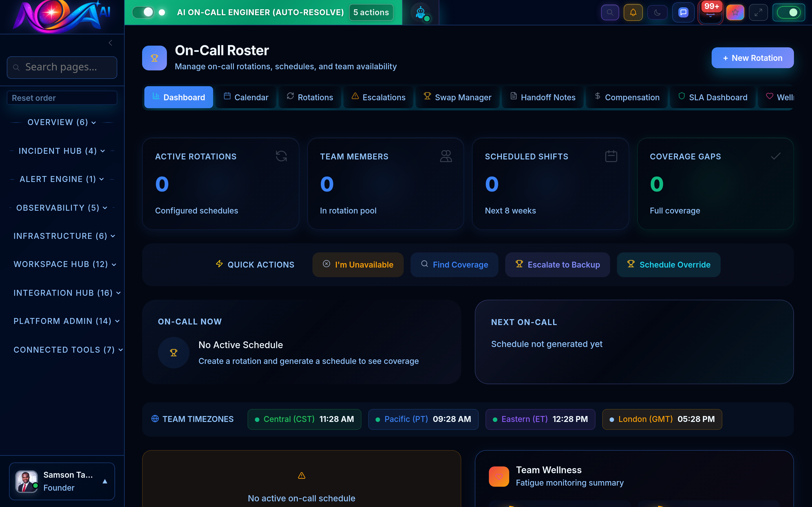Open the chat message icon
The width and height of the screenshot is (812, 507).
[x=683, y=13]
